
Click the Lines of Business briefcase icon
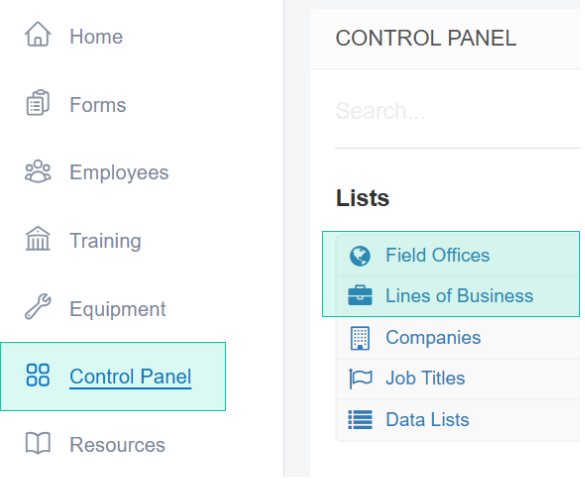pyautogui.click(x=360, y=296)
